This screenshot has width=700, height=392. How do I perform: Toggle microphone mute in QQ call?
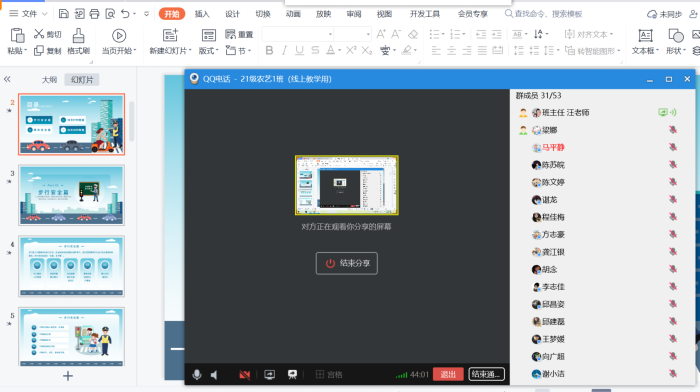(x=197, y=375)
